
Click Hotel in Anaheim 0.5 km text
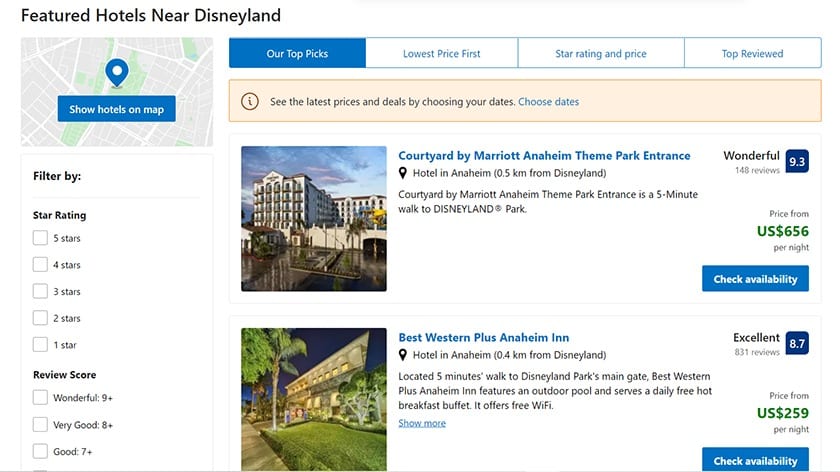509,173
